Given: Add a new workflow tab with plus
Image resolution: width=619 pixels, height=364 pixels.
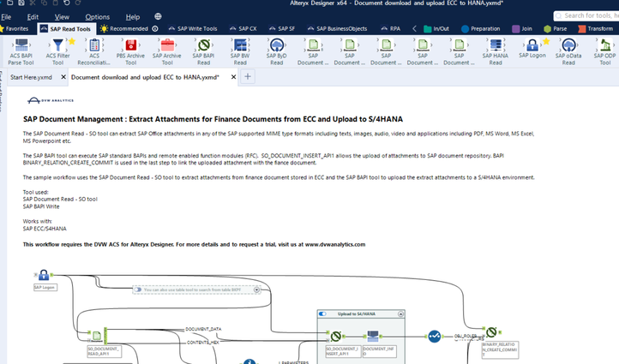Looking at the screenshot, I should click(248, 76).
